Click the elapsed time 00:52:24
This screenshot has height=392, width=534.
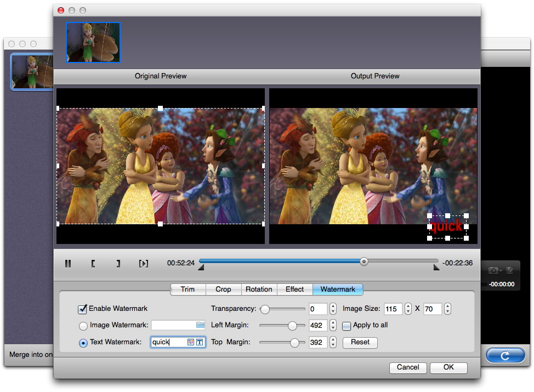[181, 263]
